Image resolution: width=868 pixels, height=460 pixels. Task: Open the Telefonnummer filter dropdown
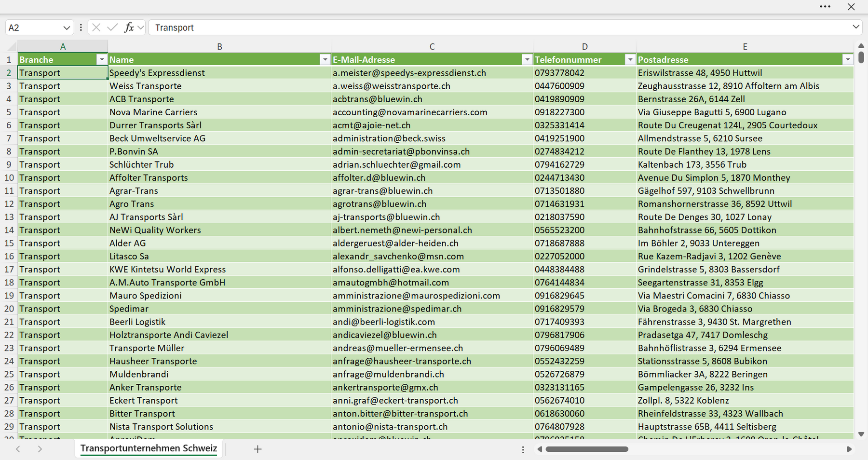[x=630, y=59]
